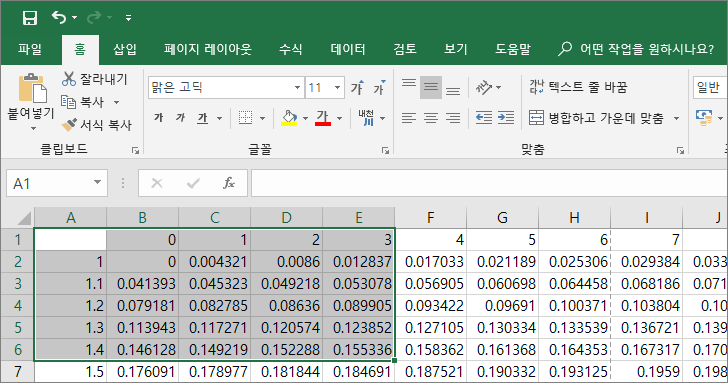The width and height of the screenshot is (728, 383).
Task: Click 잘라내기 cut button
Action: point(95,79)
